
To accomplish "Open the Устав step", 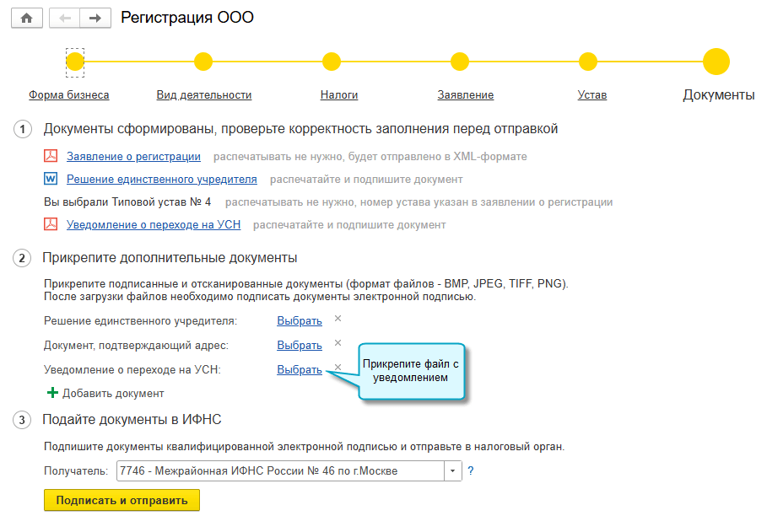I will coord(591,95).
